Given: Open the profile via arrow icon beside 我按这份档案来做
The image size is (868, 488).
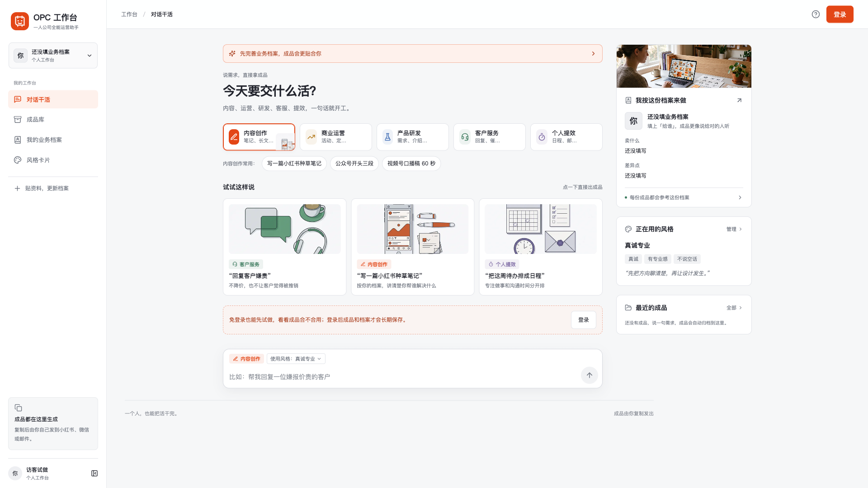Looking at the screenshot, I should tap(739, 100).
